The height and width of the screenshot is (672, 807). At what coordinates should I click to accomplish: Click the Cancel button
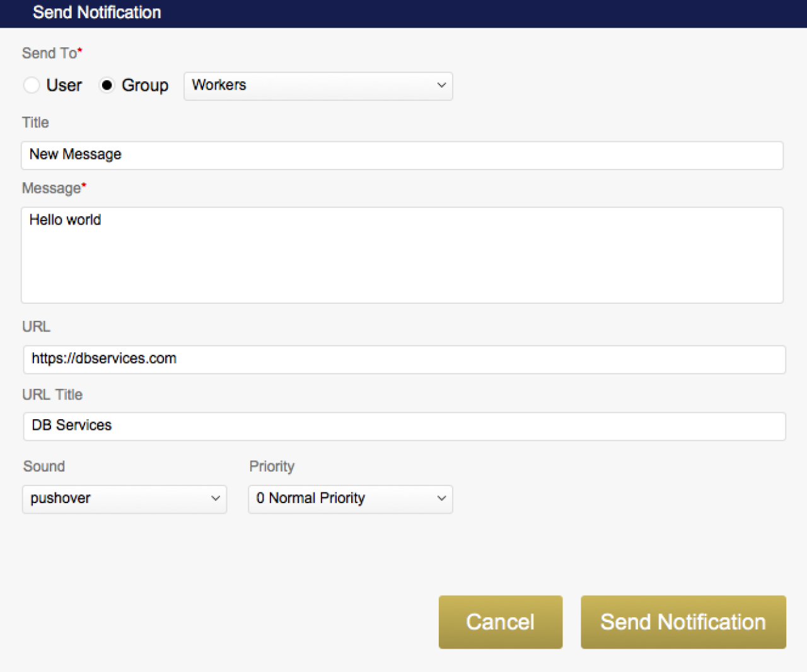click(x=501, y=622)
